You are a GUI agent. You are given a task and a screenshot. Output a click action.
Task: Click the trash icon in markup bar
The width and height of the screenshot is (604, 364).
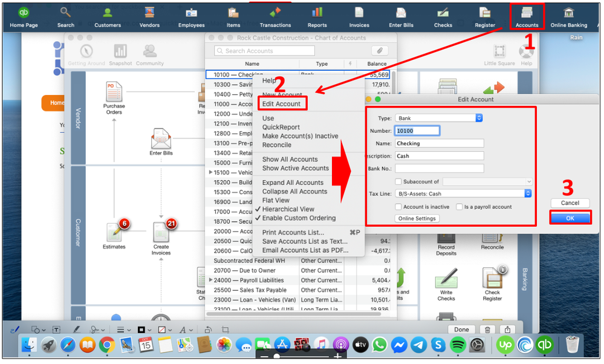[487, 330]
